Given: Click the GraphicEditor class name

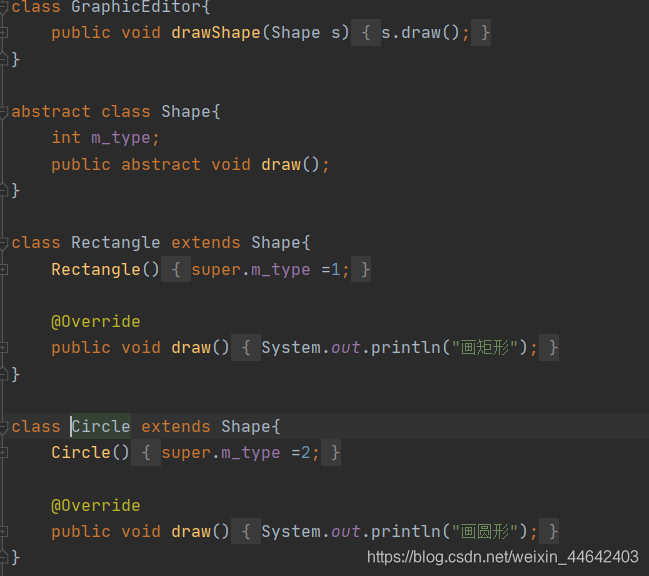Looking at the screenshot, I should [x=136, y=7].
